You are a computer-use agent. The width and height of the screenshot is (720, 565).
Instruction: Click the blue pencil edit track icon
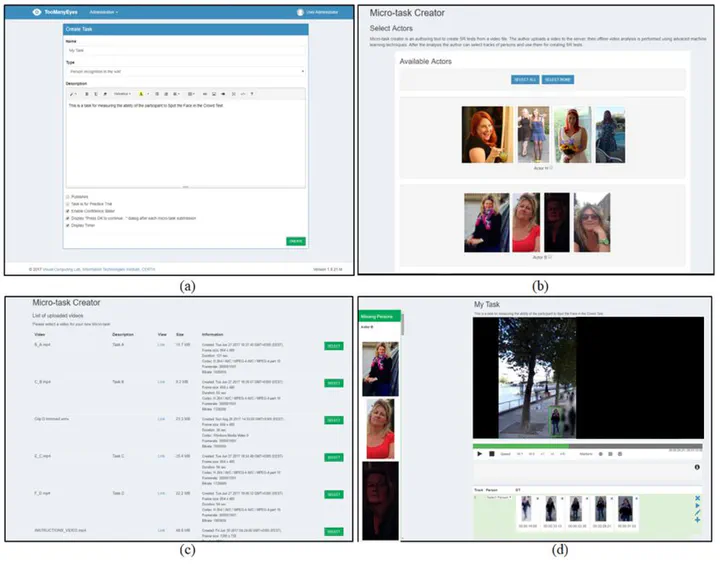(697, 513)
